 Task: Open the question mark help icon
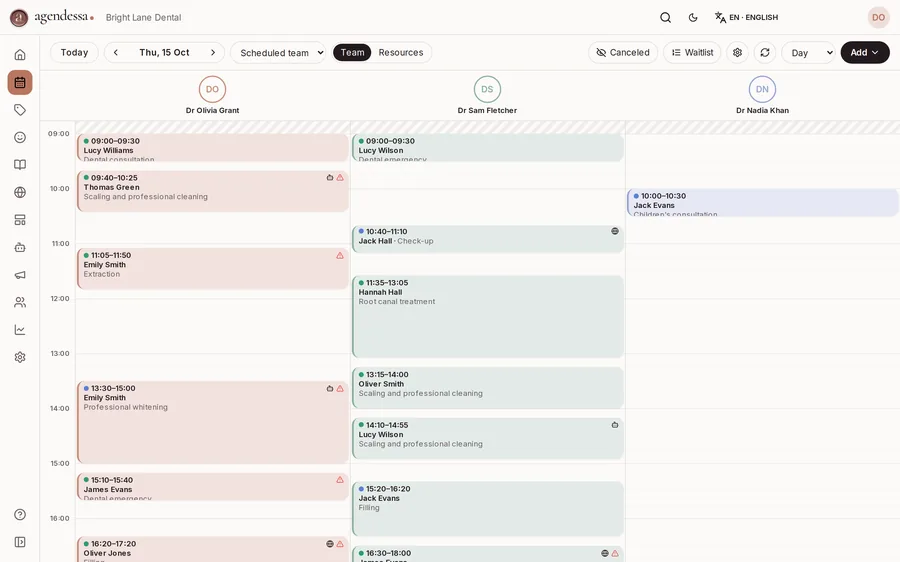[20, 514]
